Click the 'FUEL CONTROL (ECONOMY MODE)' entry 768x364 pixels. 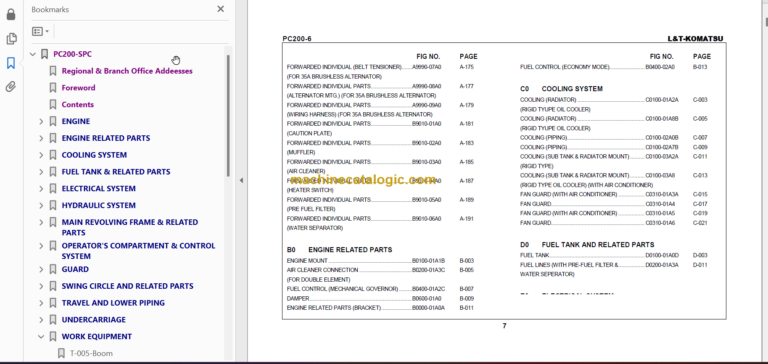tap(565, 67)
